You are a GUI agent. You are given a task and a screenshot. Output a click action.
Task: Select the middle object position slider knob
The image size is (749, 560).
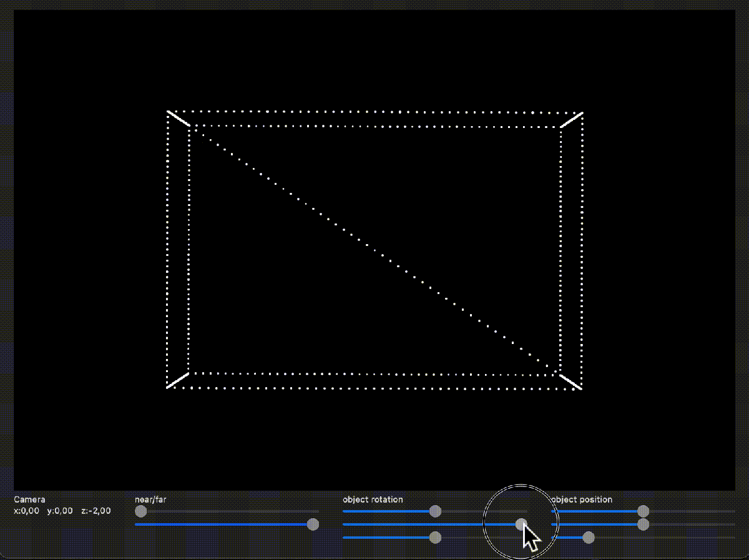(642, 523)
